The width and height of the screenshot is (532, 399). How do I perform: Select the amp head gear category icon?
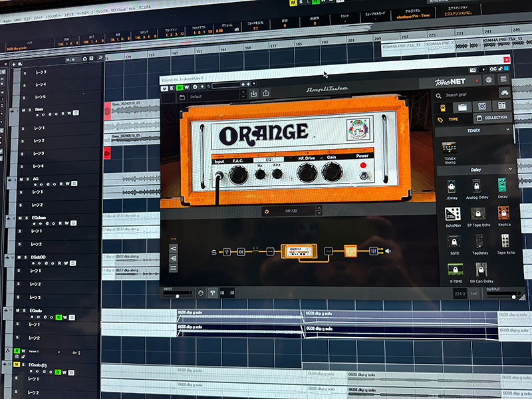[x=462, y=107]
